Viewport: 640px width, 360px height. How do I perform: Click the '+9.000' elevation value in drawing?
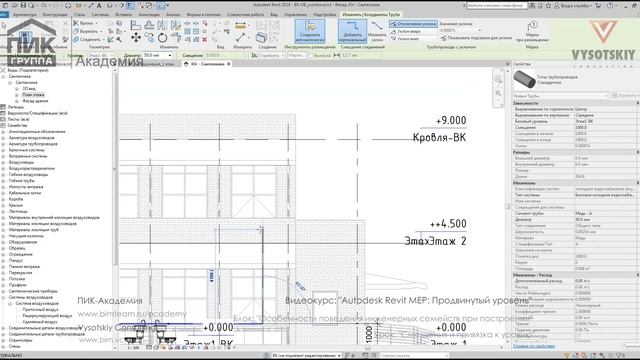[x=451, y=120]
